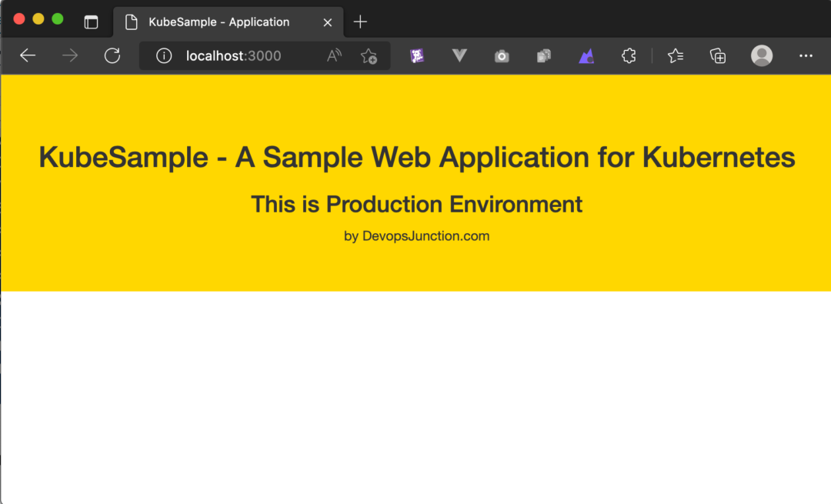
Task: Click the camera screenshot extension icon
Action: (x=502, y=55)
